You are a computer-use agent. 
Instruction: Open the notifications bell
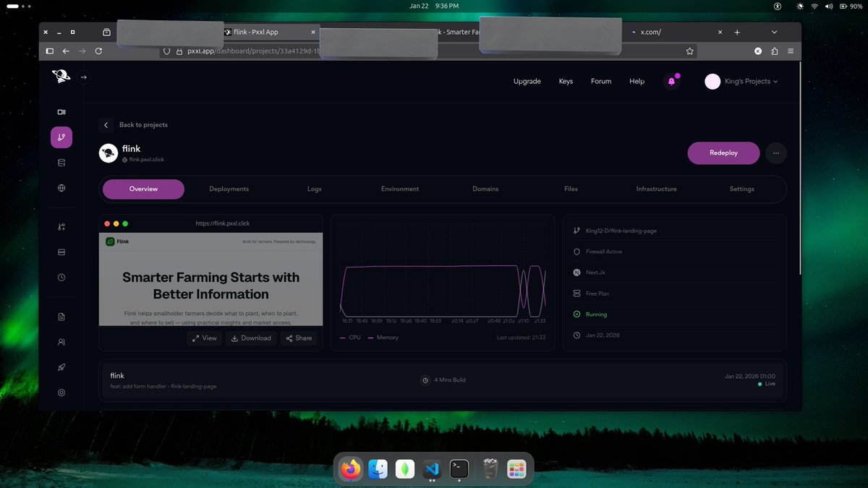point(671,82)
